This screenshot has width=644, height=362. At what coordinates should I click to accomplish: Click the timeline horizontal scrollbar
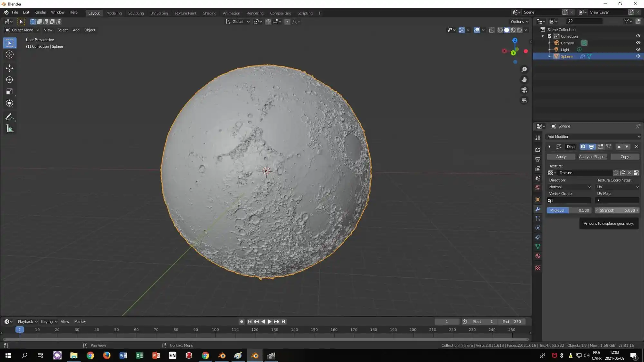click(266, 339)
